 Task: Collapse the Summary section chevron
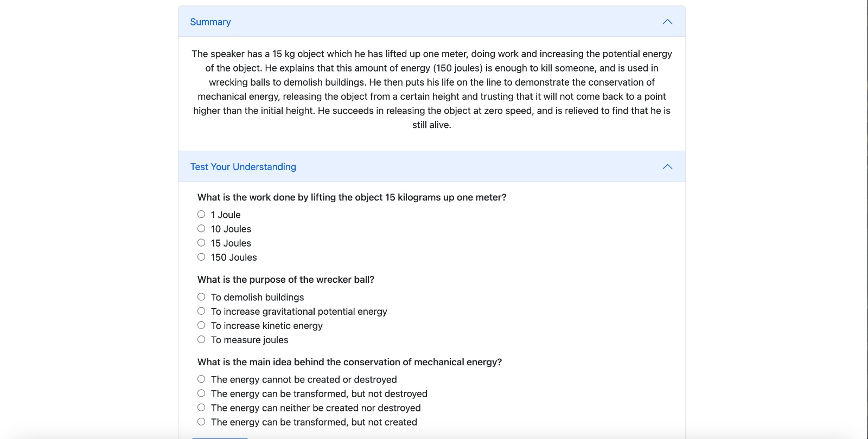[667, 22]
